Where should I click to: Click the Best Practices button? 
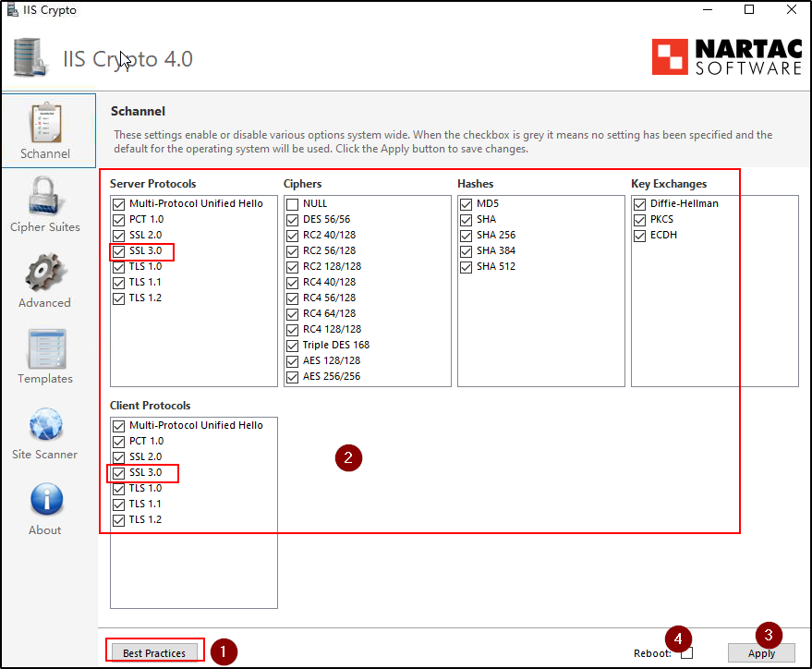[x=153, y=653]
